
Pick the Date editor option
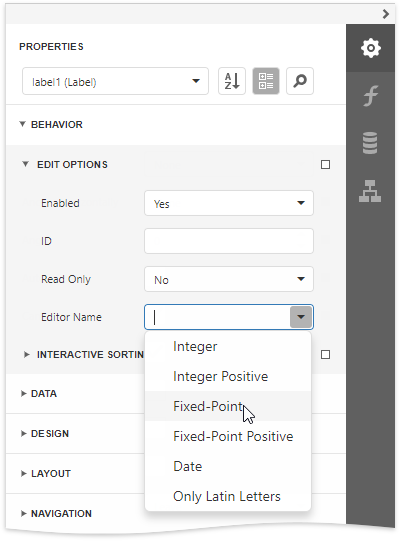pyautogui.click(x=228, y=466)
